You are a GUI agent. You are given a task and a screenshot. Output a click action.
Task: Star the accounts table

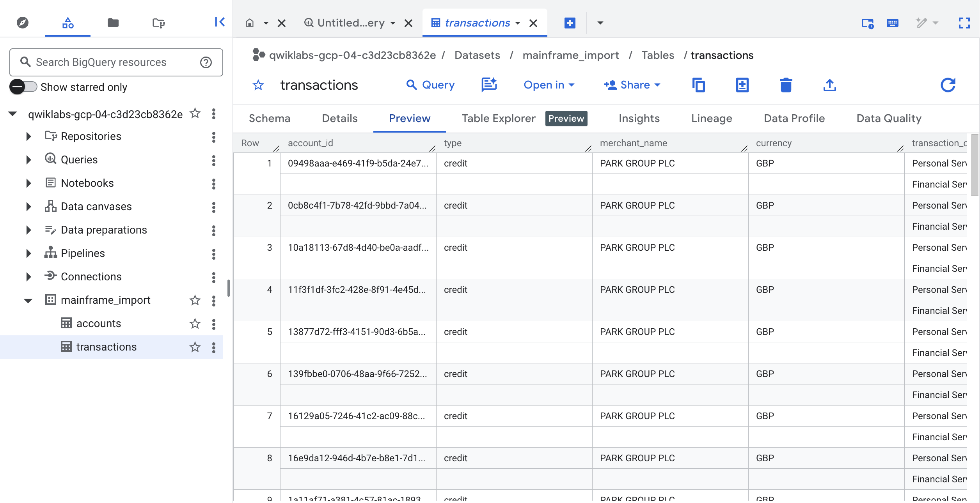point(195,323)
